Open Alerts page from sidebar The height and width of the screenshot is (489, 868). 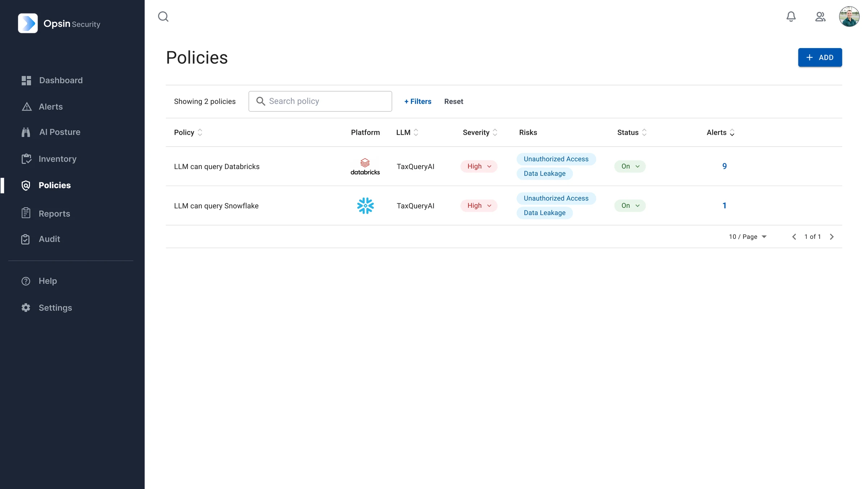pyautogui.click(x=51, y=106)
